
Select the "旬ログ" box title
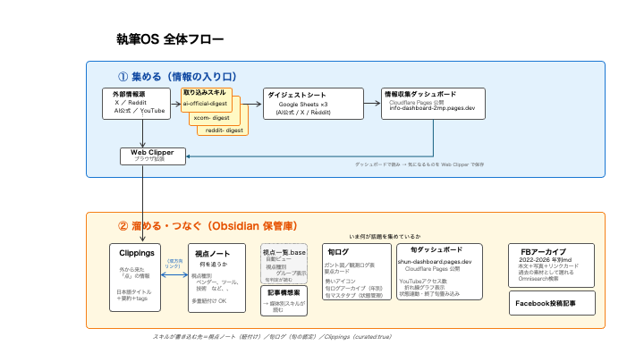click(x=338, y=252)
